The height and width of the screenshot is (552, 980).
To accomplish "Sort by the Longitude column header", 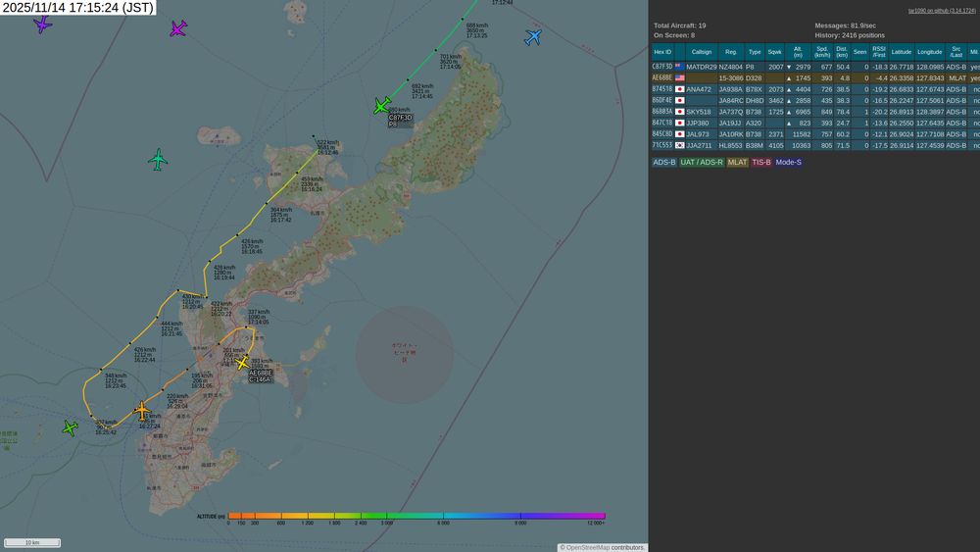I will 929,52.
